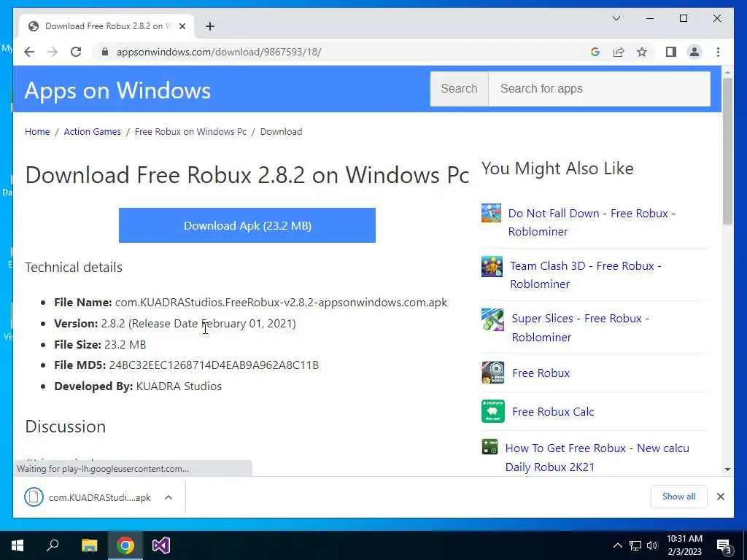Open Free Robux on Windows Pc breadcrumb

[190, 131]
